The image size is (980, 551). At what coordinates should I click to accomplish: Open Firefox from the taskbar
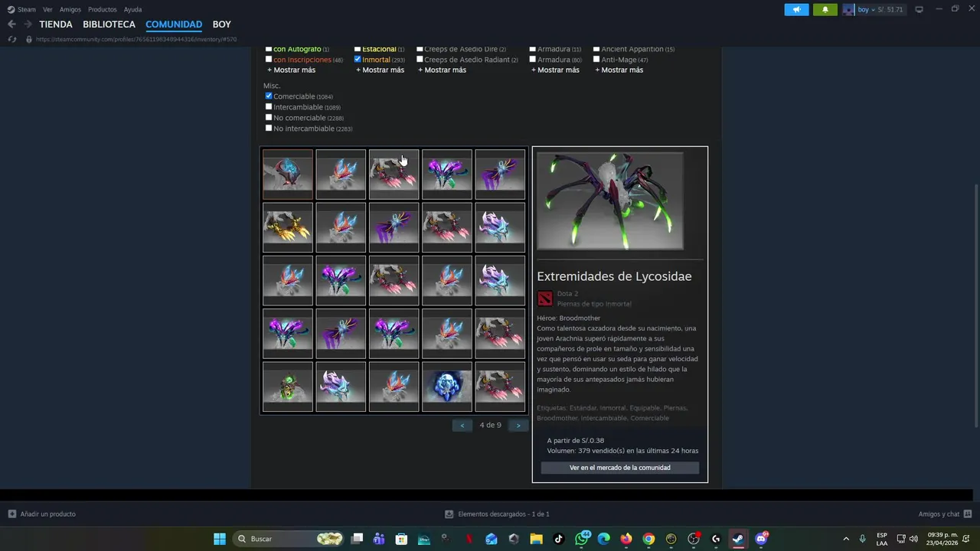tap(626, 539)
